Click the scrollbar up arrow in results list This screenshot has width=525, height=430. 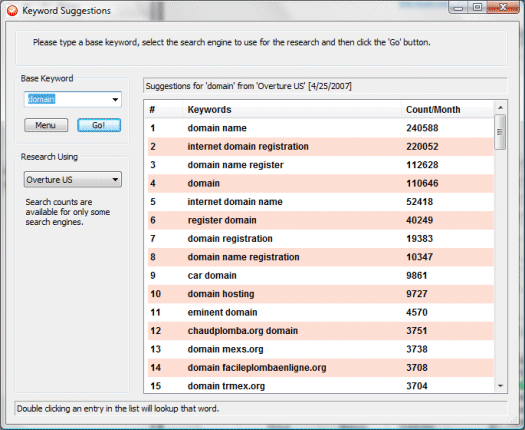500,108
